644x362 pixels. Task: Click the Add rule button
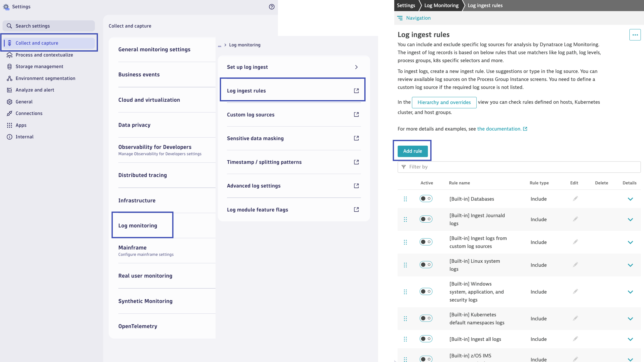click(412, 151)
